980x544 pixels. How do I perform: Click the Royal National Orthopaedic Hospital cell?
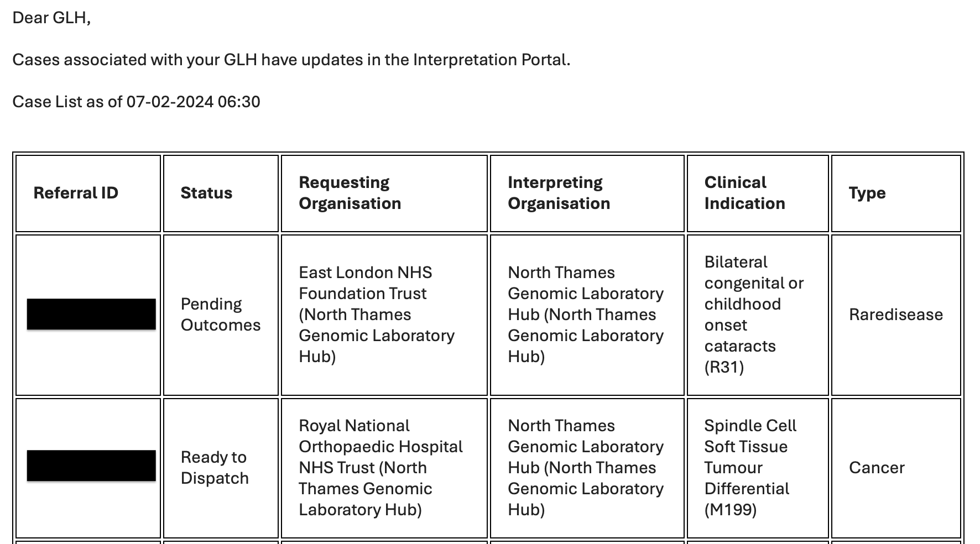pyautogui.click(x=380, y=468)
